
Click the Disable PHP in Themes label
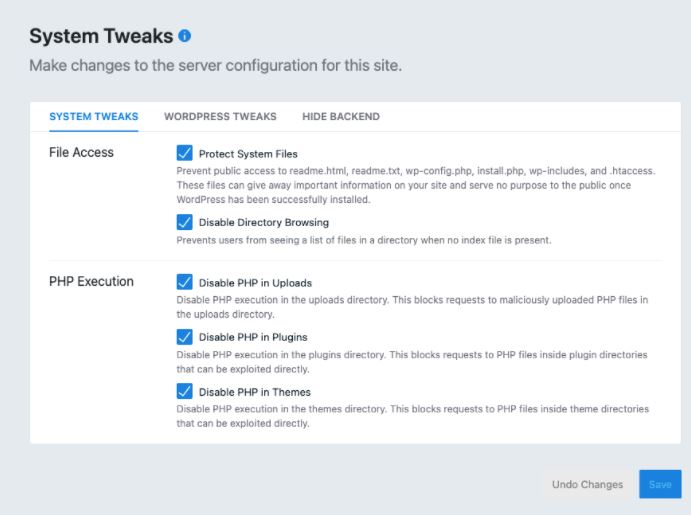coord(255,392)
